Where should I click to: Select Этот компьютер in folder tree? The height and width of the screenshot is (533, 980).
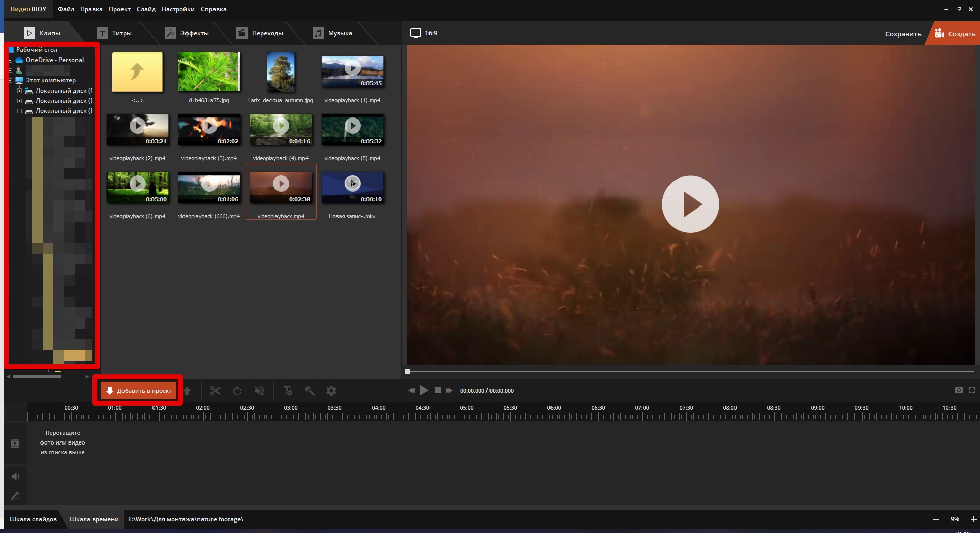[51, 80]
